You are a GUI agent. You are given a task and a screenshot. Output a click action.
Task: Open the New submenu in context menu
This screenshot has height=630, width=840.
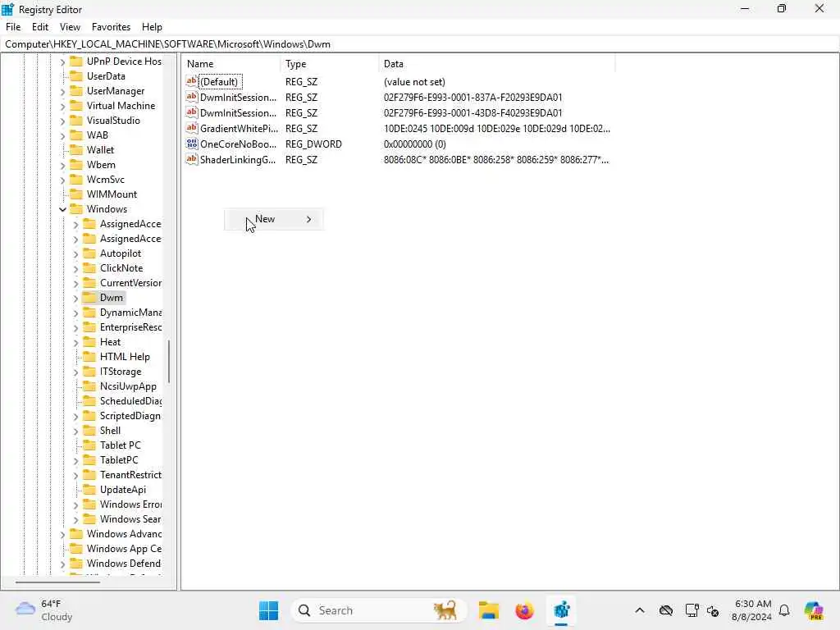coord(274,219)
